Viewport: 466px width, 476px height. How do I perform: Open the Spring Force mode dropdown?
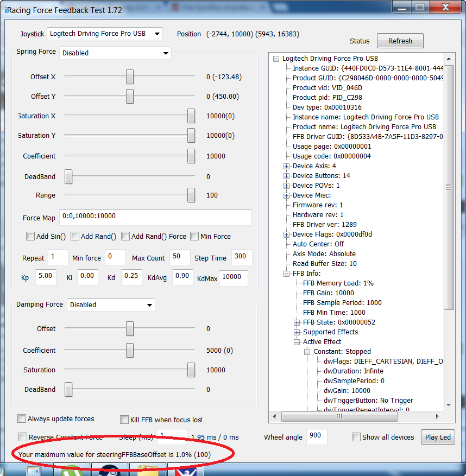point(115,53)
